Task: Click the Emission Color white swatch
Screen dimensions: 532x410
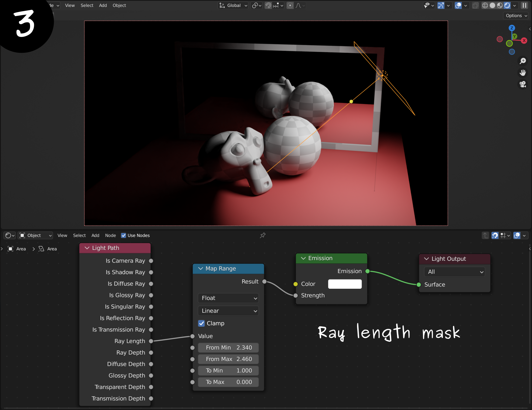Action: pyautogui.click(x=345, y=284)
